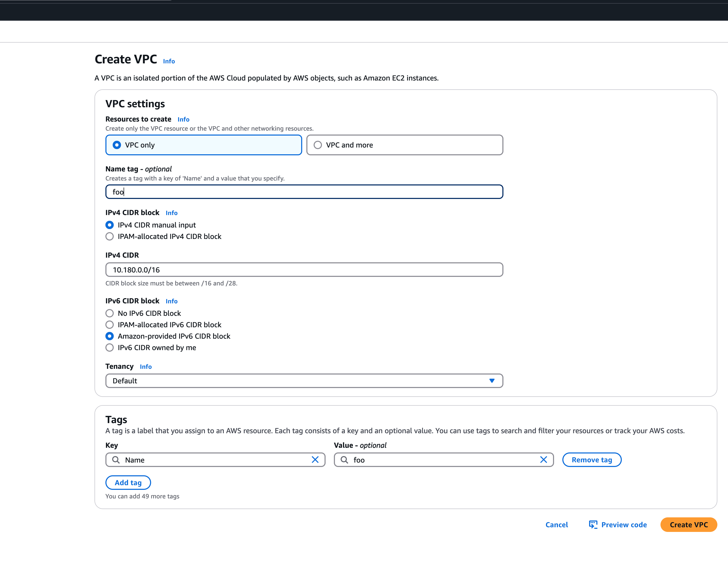This screenshot has width=728, height=561.
Task: Clear the tag Key field X icon
Action: pos(315,460)
